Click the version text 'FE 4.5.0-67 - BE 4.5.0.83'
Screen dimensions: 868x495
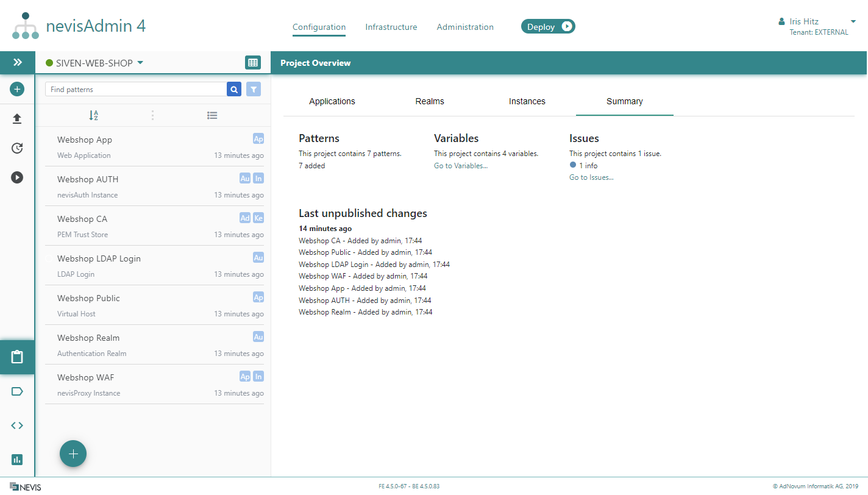(409, 486)
